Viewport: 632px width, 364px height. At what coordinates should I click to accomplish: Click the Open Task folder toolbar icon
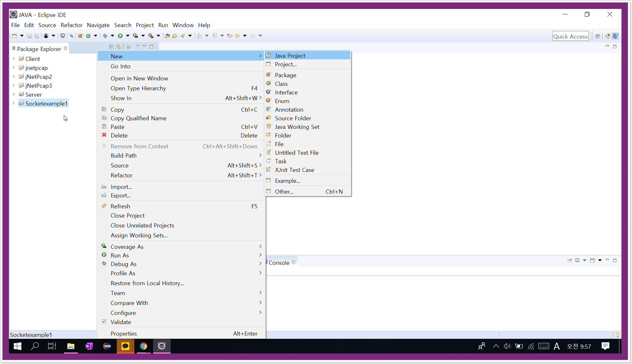175,36
